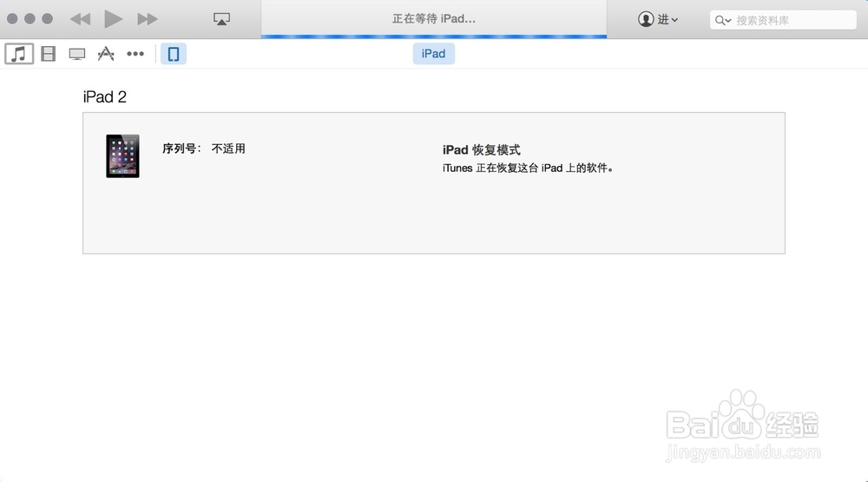Click the rewind previous track button
The width and height of the screenshot is (868, 482).
[80, 19]
